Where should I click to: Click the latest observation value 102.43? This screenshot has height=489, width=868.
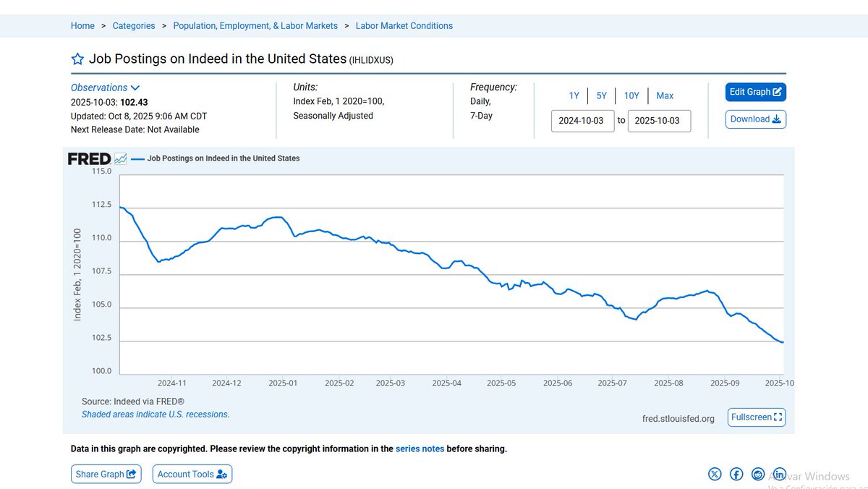[x=134, y=103]
